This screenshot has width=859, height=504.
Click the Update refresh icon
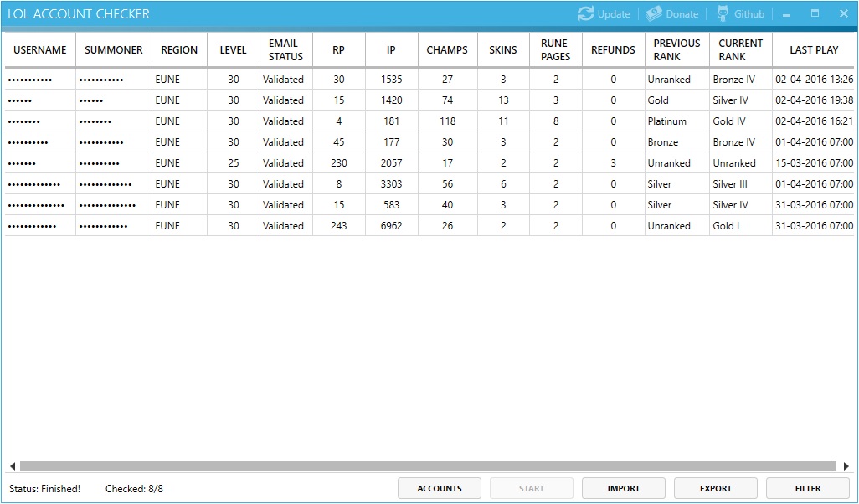click(585, 13)
